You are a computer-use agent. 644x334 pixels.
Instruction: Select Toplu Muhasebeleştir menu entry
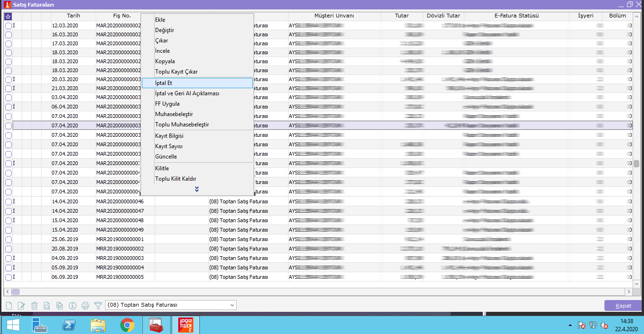[182, 125]
